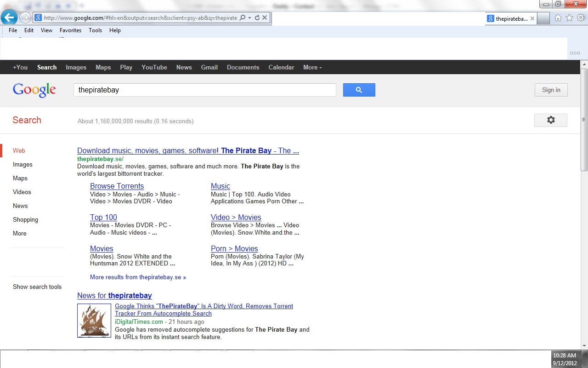The height and width of the screenshot is (368, 588).
Task: Refresh the page with the reload icon
Action: (x=257, y=18)
